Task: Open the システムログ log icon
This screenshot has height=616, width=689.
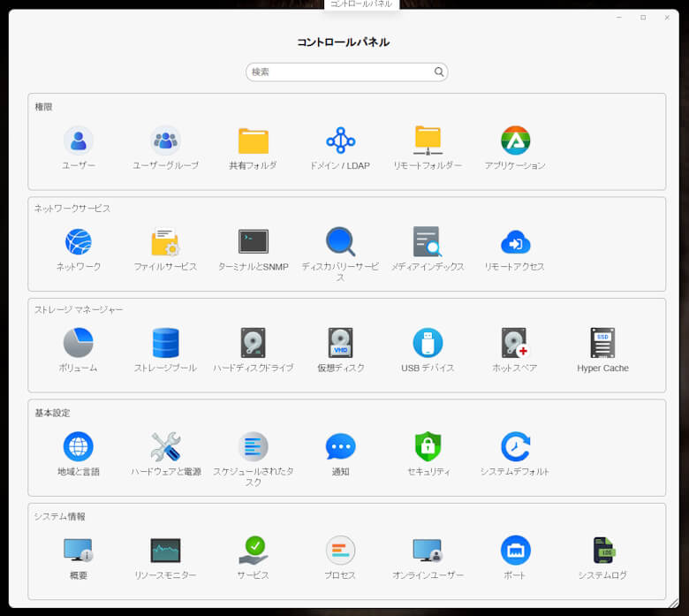Action: (602, 551)
